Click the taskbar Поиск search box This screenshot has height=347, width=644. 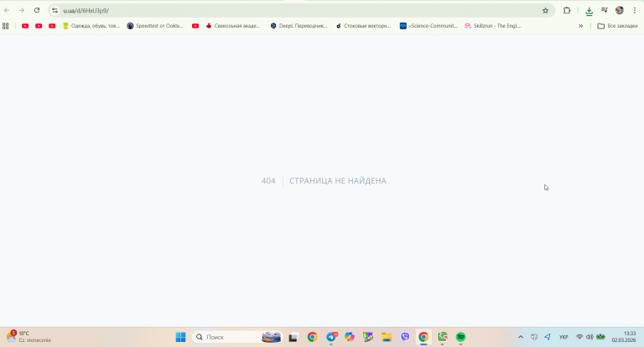237,337
